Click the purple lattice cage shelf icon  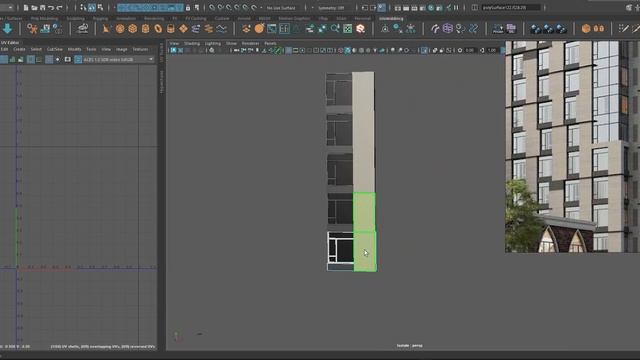click(x=448, y=28)
